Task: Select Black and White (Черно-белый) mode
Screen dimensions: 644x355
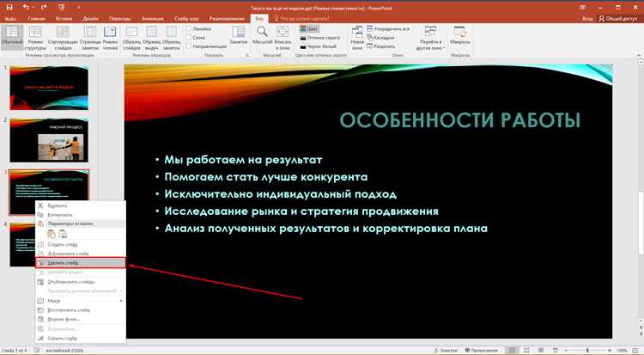Action: coord(319,46)
